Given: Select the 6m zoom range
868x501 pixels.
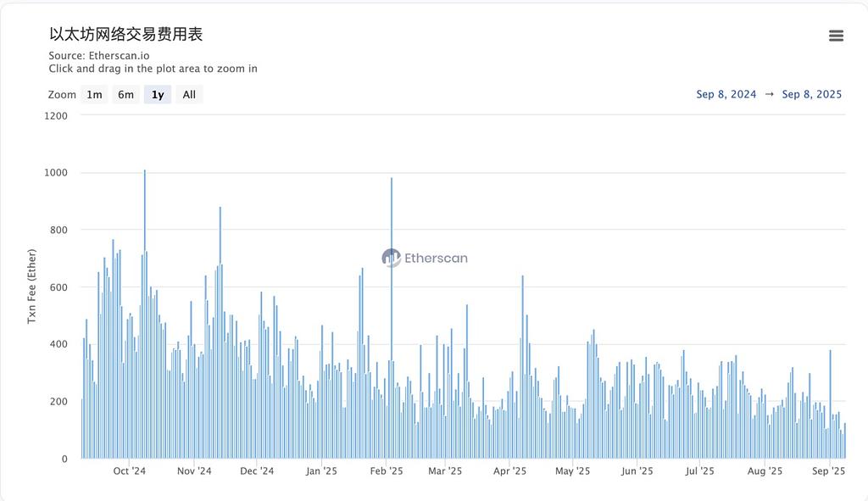Looking at the screenshot, I should (x=125, y=95).
